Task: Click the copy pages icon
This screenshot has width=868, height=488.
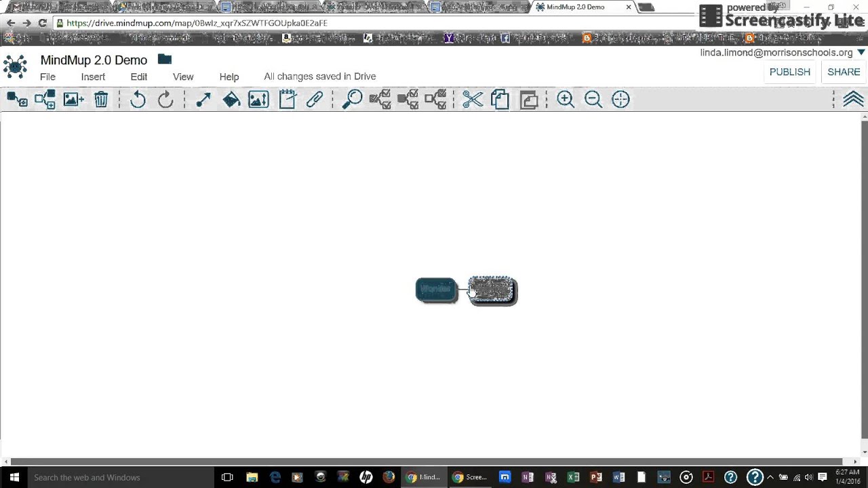Action: tap(500, 100)
